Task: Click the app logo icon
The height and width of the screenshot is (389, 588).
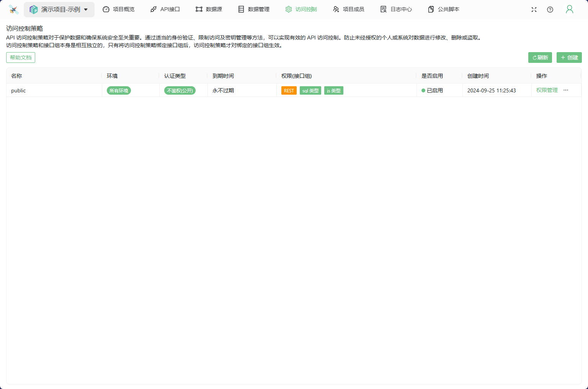Action: (x=14, y=10)
